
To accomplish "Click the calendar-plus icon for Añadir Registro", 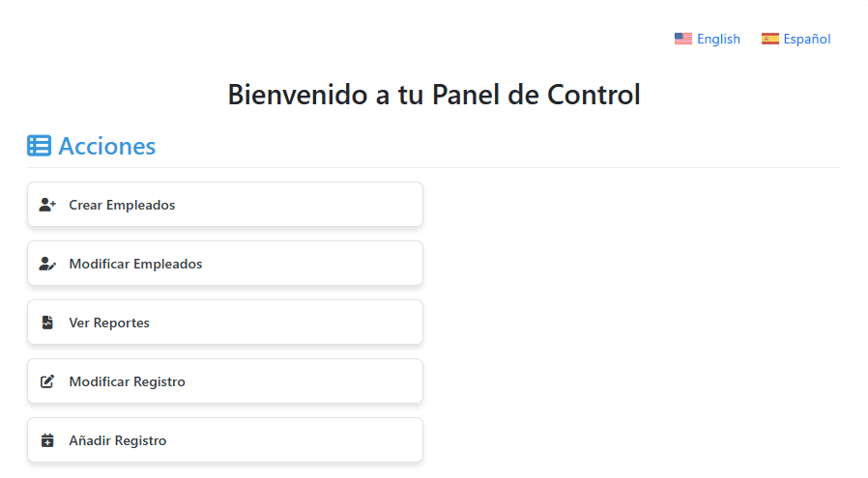I will pyautogui.click(x=47, y=440).
